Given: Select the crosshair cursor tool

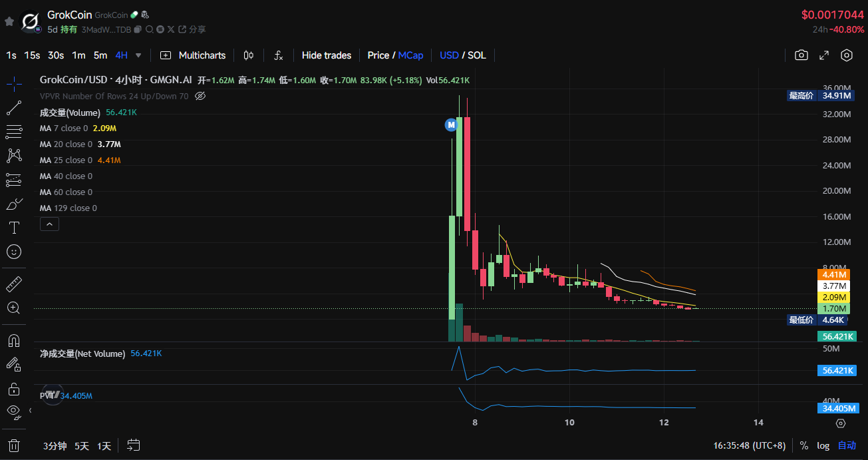Looking at the screenshot, I should pyautogui.click(x=14, y=83).
